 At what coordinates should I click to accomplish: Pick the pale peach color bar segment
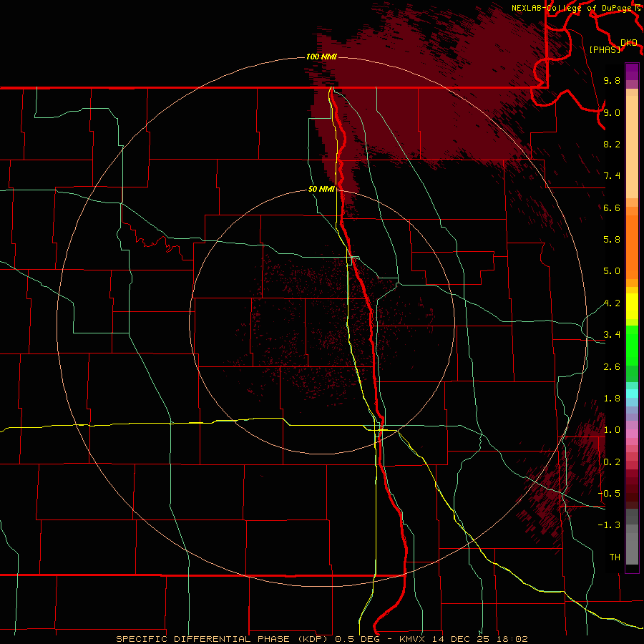[x=632, y=147]
